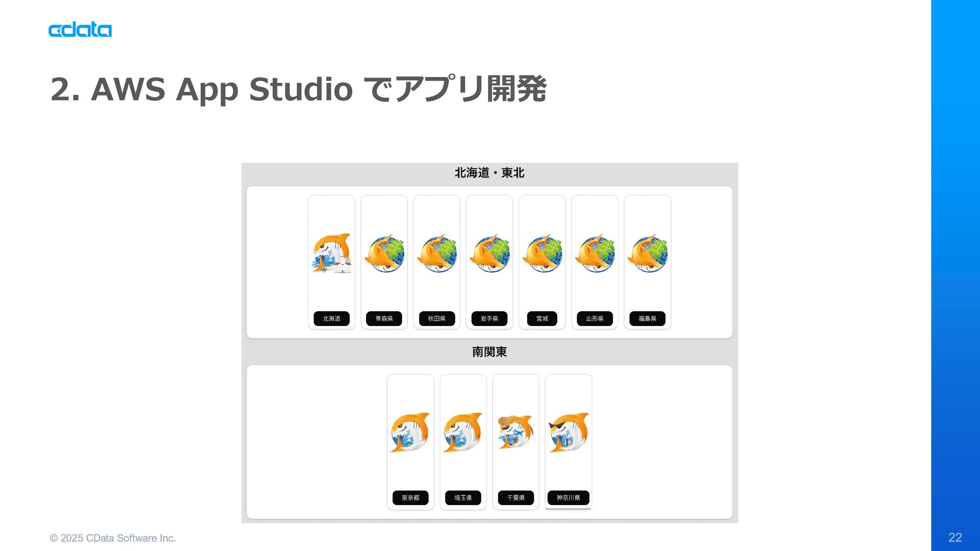Click the 千葉県 black label button

(516, 497)
